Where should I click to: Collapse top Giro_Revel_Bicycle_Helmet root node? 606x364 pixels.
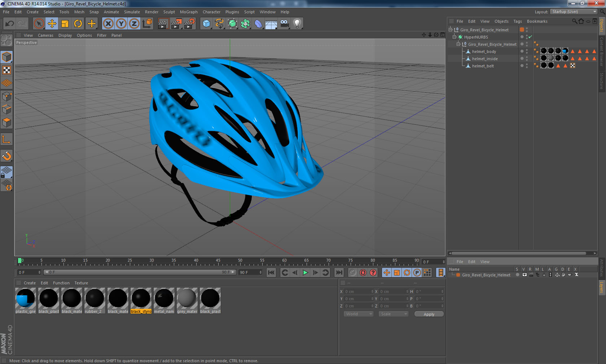pyautogui.click(x=450, y=30)
